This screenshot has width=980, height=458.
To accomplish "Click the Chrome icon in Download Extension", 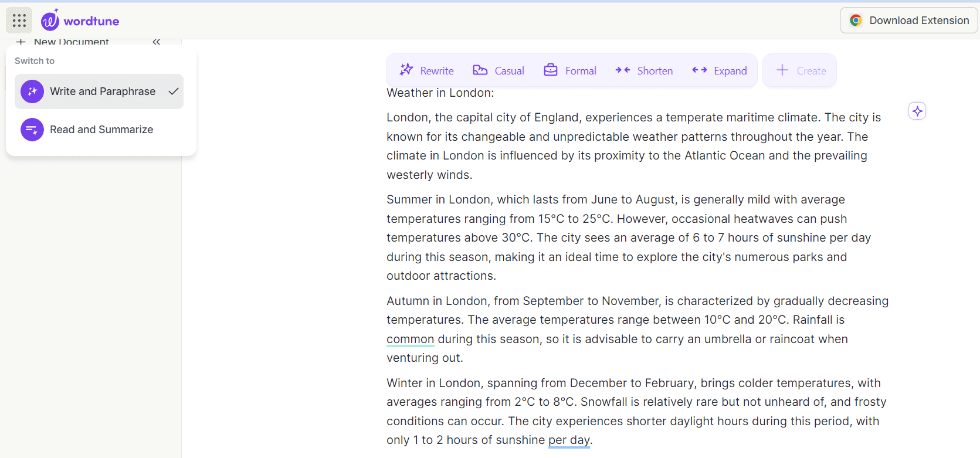I will point(856,20).
